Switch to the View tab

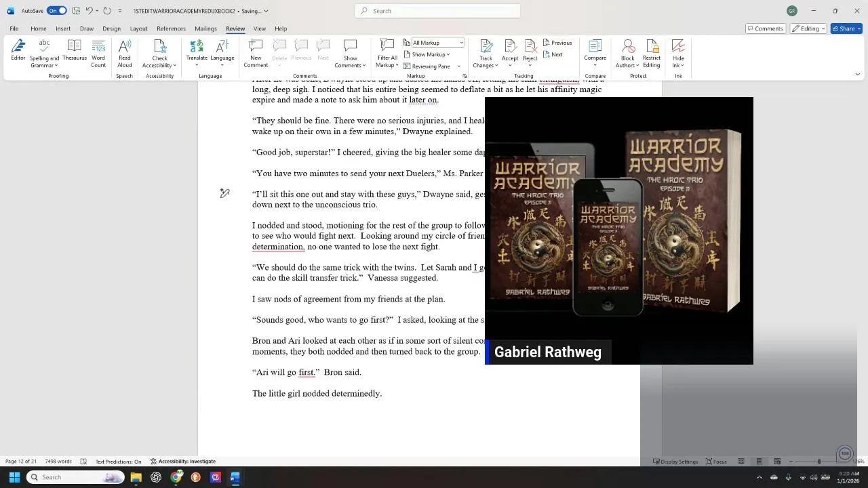(x=259, y=28)
